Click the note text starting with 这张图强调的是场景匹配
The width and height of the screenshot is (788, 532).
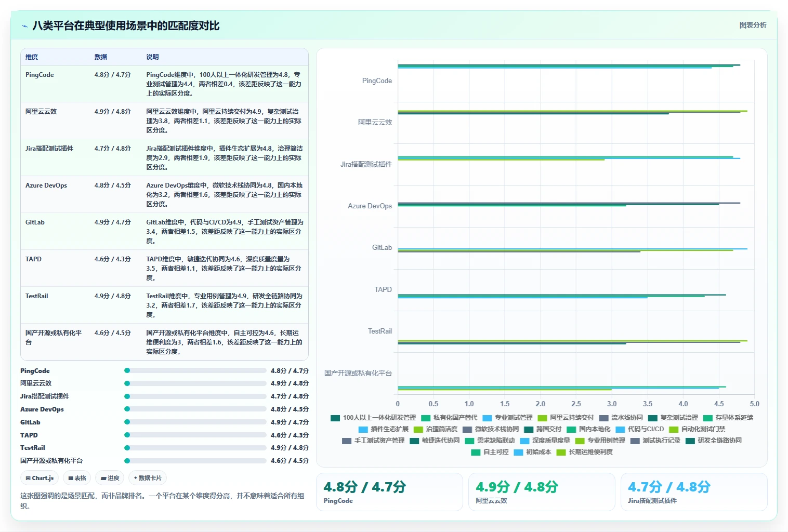(162, 501)
